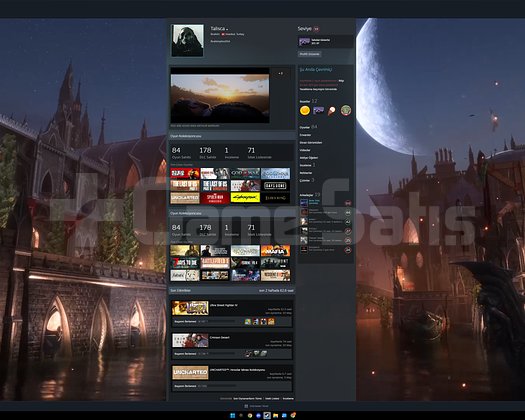
Task: Open the Son Oynananların Tümü link
Action: coord(247,399)
